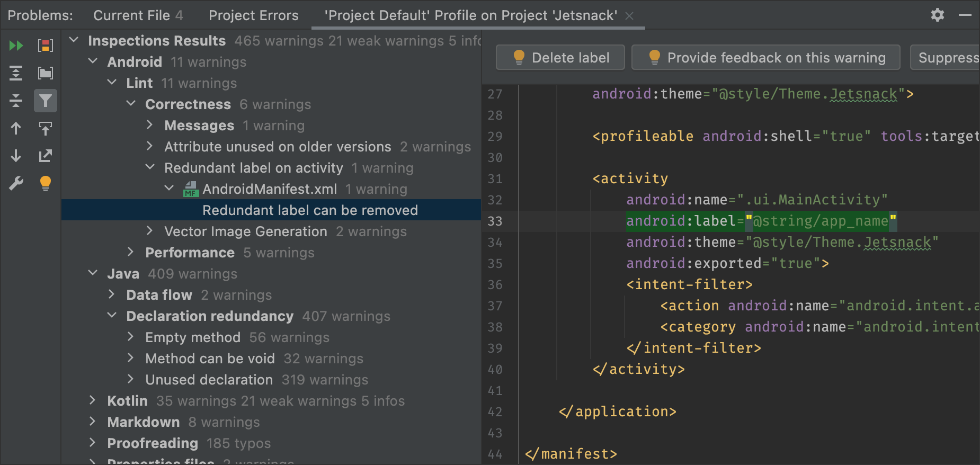
Task: Collapse the Declaration redundancy node
Action: tap(112, 316)
